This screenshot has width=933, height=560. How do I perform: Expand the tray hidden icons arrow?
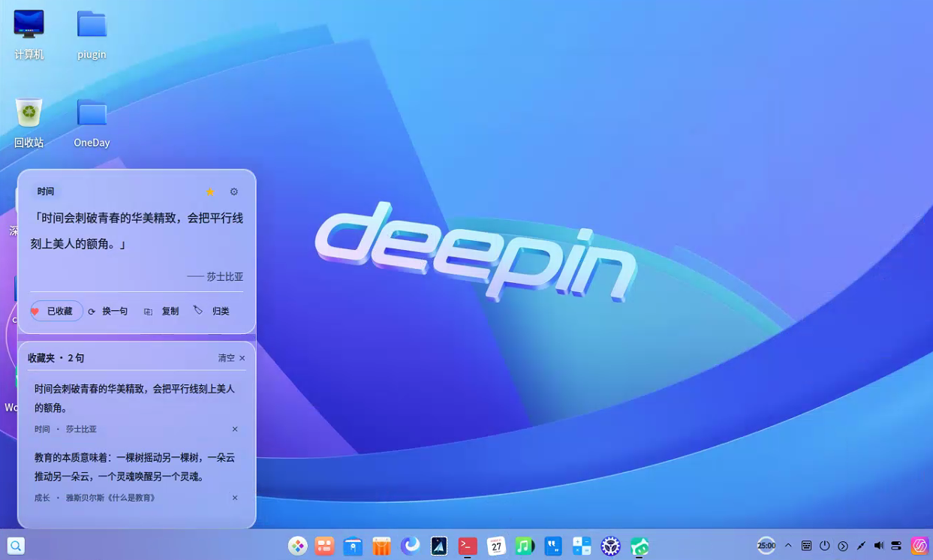click(788, 546)
